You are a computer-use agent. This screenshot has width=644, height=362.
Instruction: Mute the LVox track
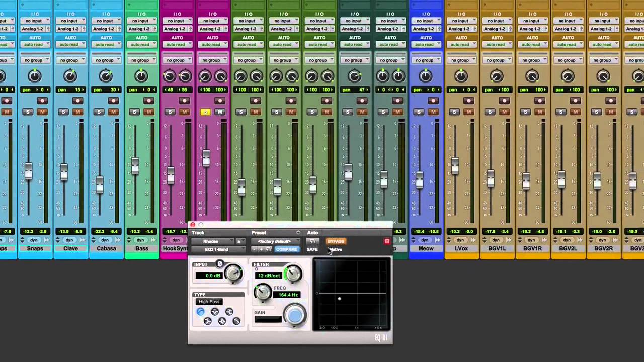[468, 112]
